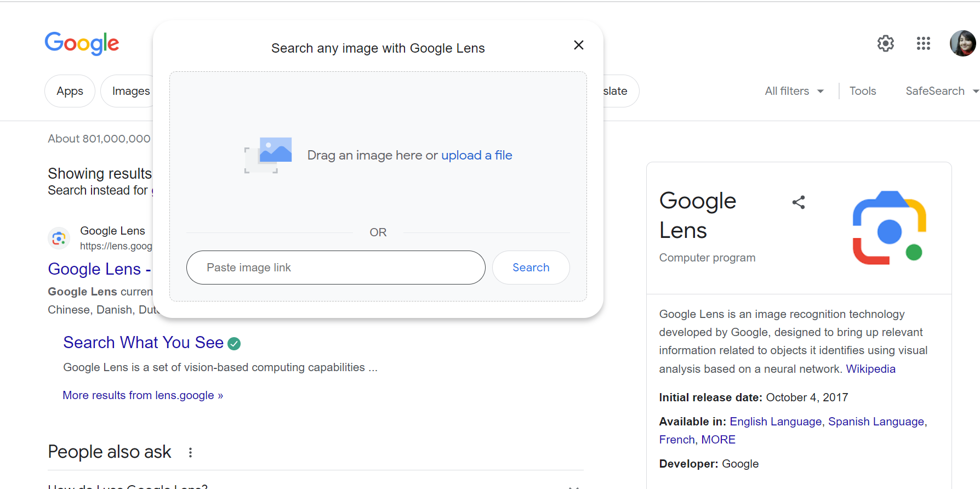Focus the Paste image link field
Image resolution: width=980 pixels, height=489 pixels.
(x=335, y=268)
